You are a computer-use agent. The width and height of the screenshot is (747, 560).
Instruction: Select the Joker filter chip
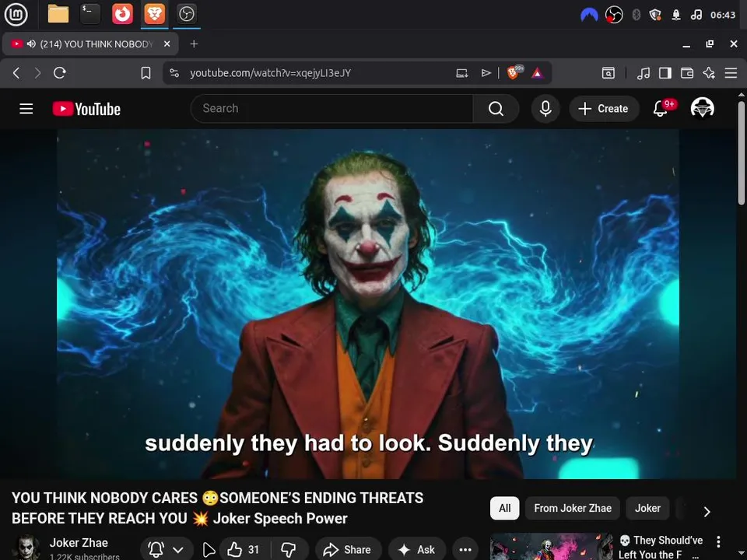click(x=647, y=508)
